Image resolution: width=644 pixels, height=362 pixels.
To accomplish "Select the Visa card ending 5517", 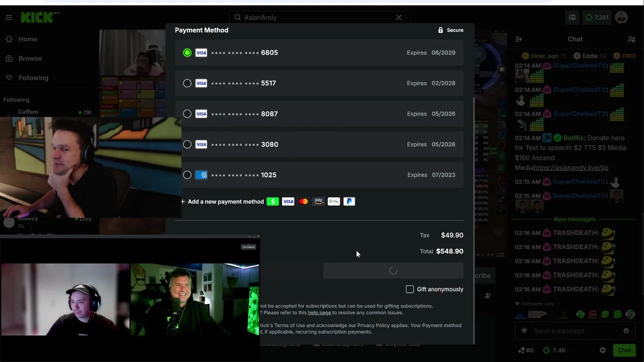I will 319,83.
